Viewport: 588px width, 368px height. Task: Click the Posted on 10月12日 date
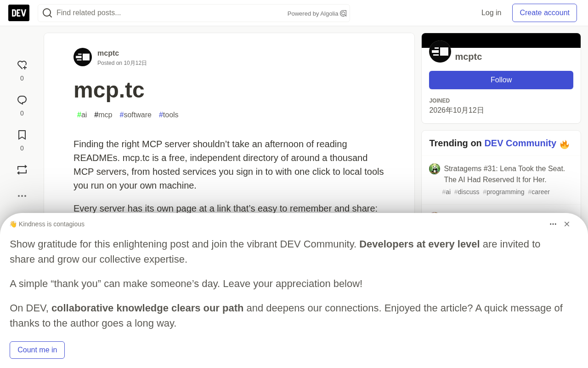coord(122,63)
